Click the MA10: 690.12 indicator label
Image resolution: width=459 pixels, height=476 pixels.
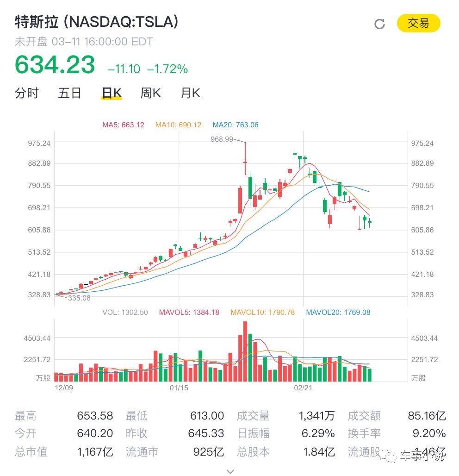(x=178, y=125)
